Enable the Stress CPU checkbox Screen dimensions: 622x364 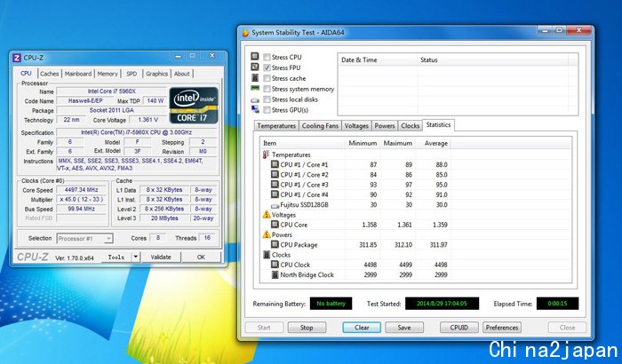coord(267,57)
